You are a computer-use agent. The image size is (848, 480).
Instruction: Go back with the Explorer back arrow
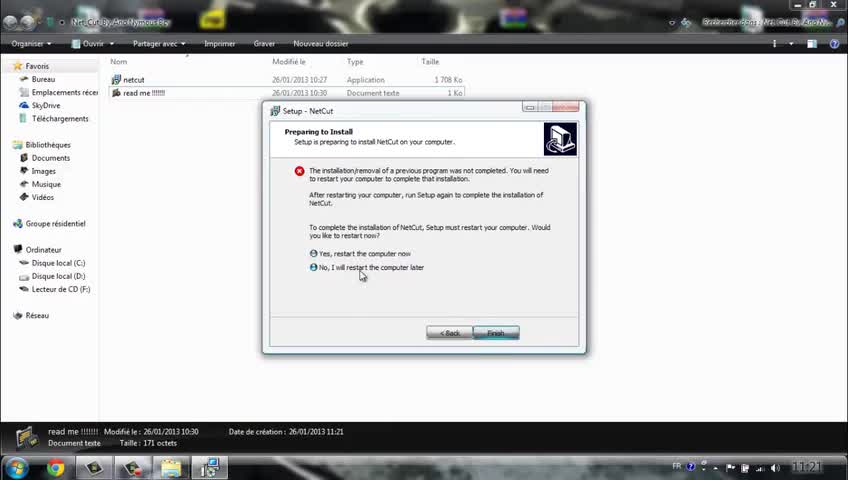[x=10, y=22]
